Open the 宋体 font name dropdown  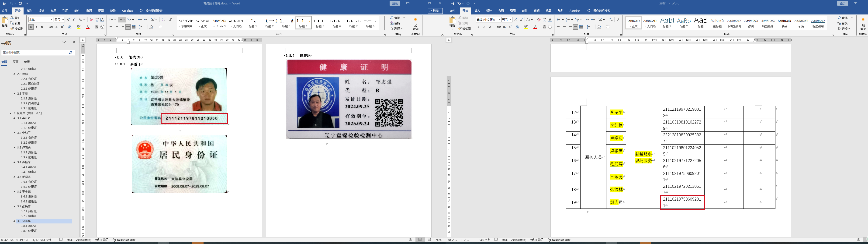(52, 20)
